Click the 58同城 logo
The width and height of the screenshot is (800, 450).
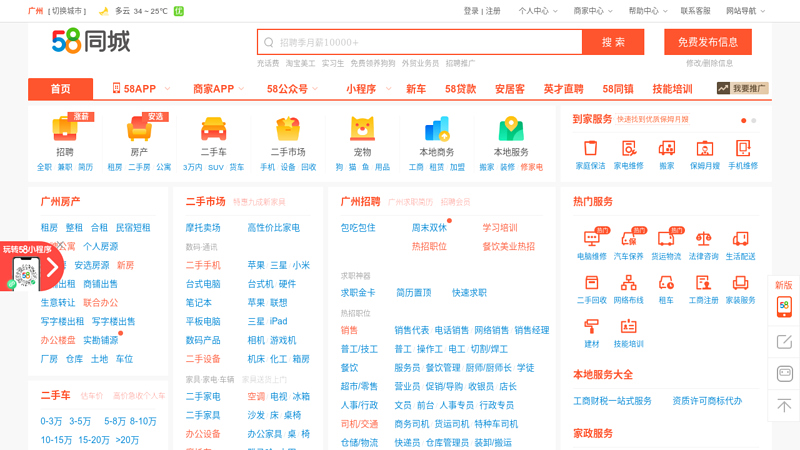[91, 41]
